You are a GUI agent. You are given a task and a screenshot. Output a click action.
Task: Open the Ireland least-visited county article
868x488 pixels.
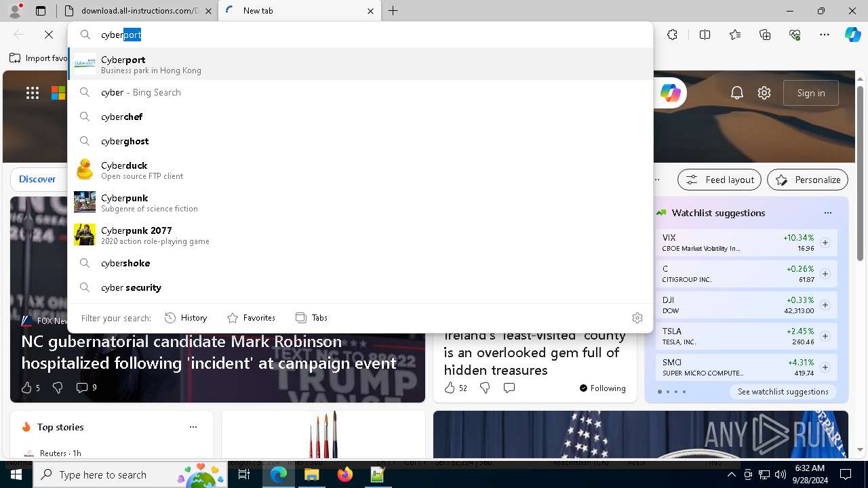pos(535,352)
